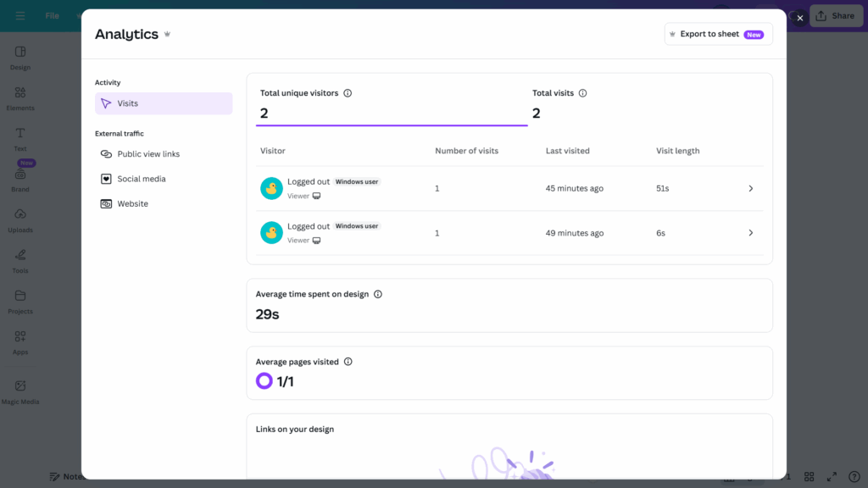This screenshot has width=868, height=488.
Task: Close the Analytics dialog
Action: 799,18
